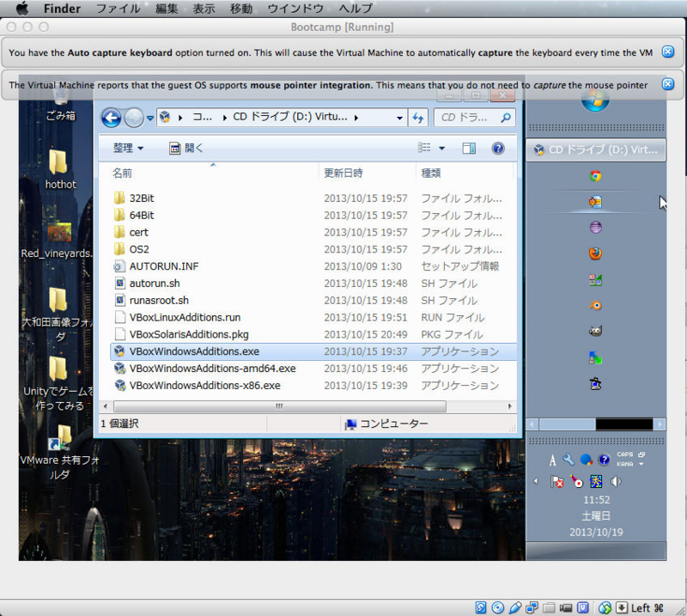The height and width of the screenshot is (616, 687).
Task: Open the 移動 menu
Action: tap(241, 9)
